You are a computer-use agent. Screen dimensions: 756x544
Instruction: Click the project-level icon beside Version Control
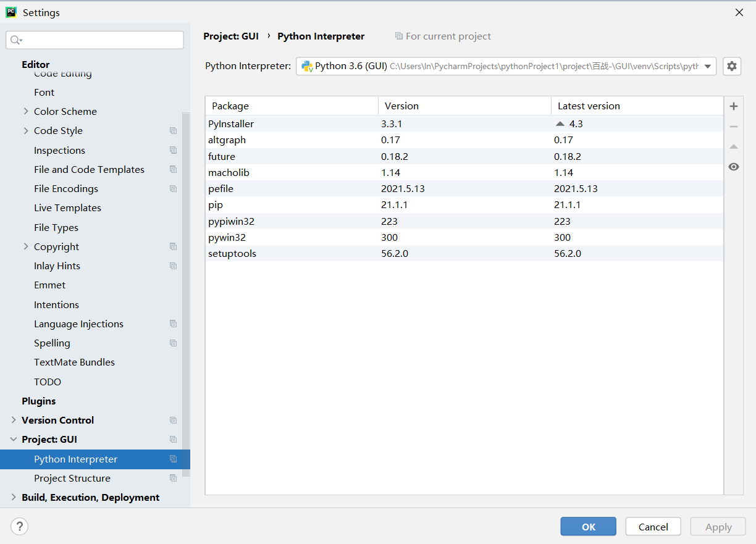click(173, 421)
